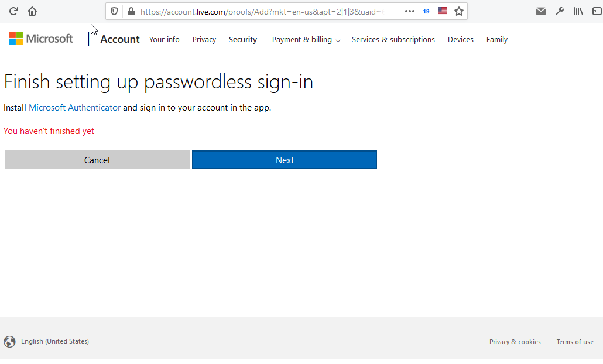The width and height of the screenshot is (603, 364).
Task: Click the tracking protection shield icon
Action: (x=114, y=11)
